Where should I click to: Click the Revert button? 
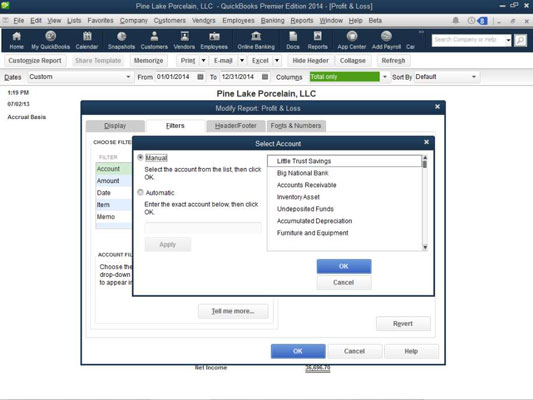403,324
